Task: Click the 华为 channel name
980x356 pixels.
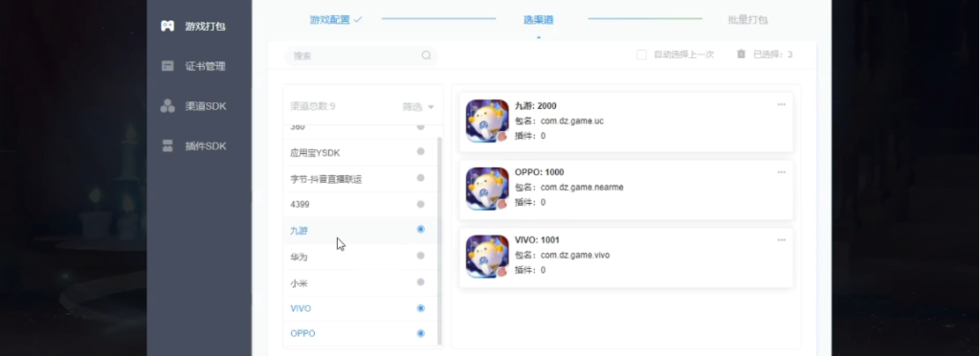Action: point(299,257)
